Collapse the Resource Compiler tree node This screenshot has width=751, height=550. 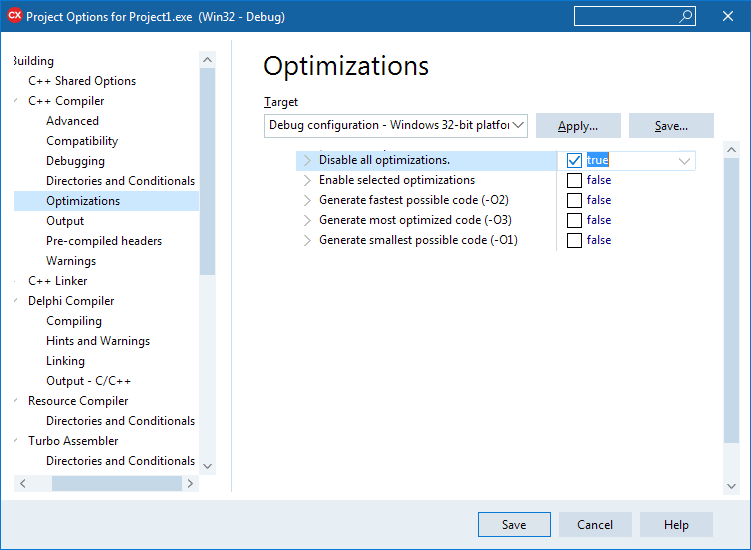16,401
